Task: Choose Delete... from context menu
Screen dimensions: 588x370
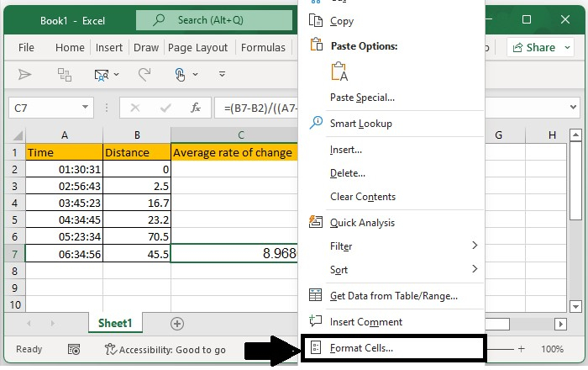Action: pos(391,173)
